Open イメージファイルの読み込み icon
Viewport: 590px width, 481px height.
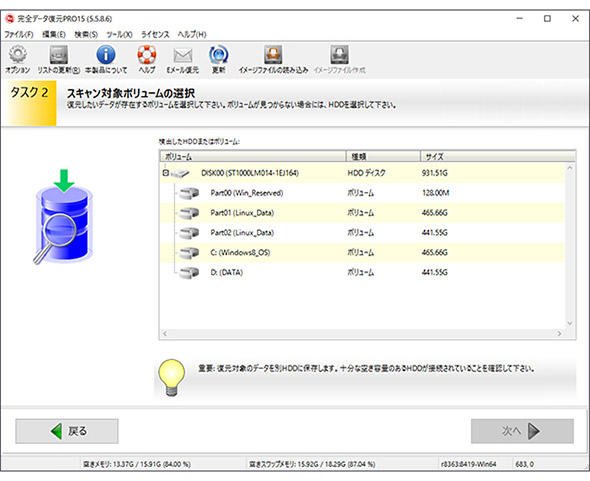coord(273,55)
